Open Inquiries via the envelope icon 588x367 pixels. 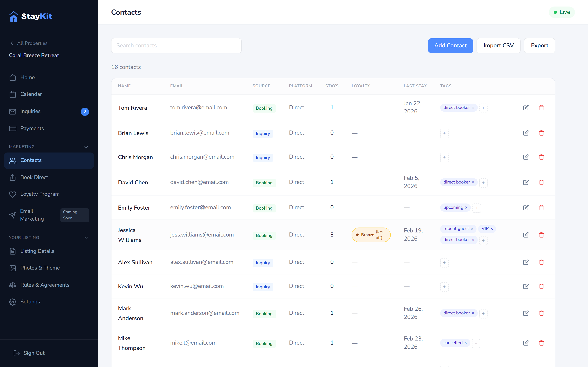pyautogui.click(x=13, y=111)
